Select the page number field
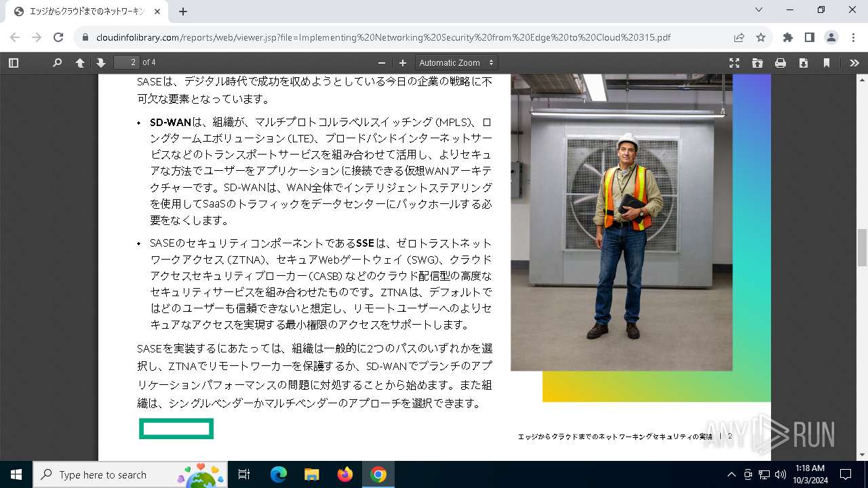Viewport: 868px width, 488px height. (x=126, y=62)
